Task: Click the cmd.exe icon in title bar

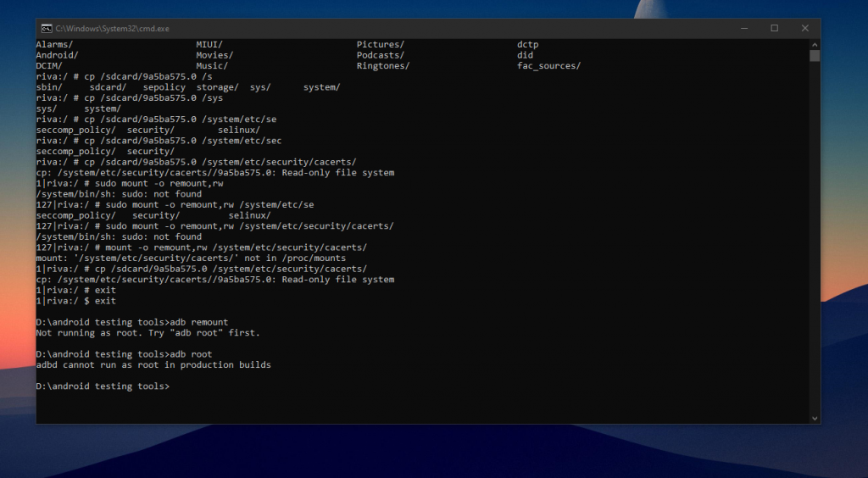Action: point(47,28)
